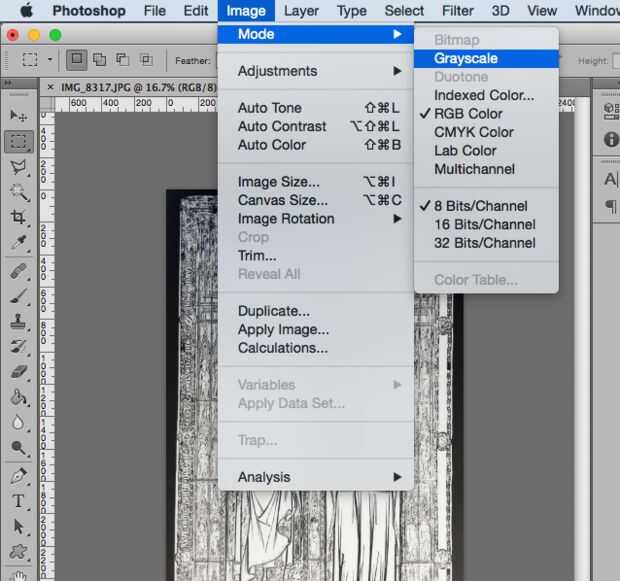The image size is (620, 581).
Task: Switch to IMG_8317.JPG document tab
Action: click(138, 87)
